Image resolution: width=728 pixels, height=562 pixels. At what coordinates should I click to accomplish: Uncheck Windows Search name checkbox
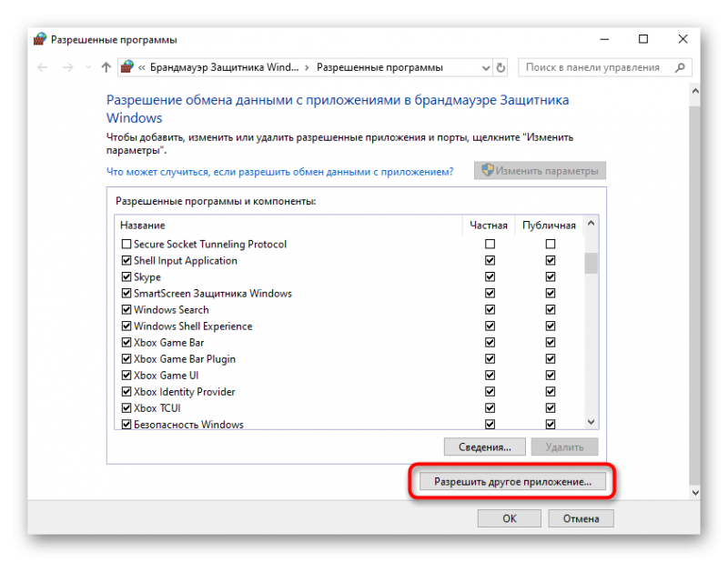point(126,309)
